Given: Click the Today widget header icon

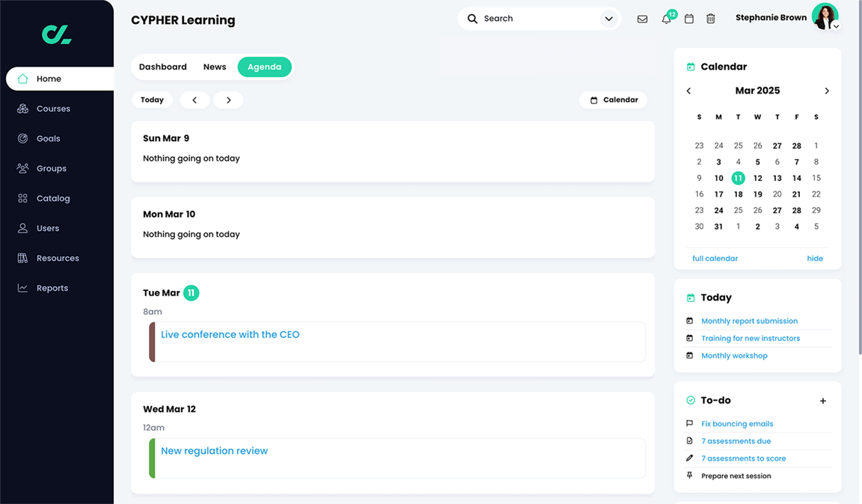Looking at the screenshot, I should [x=691, y=298].
